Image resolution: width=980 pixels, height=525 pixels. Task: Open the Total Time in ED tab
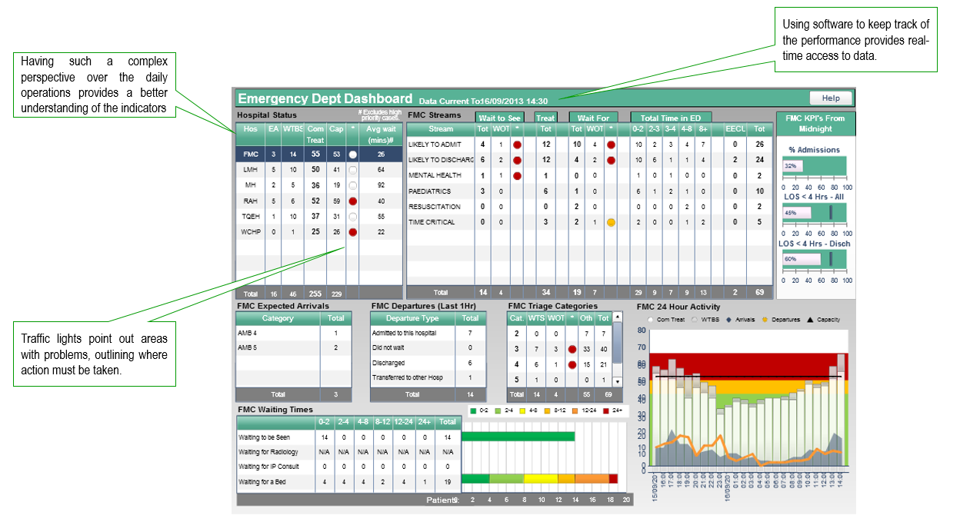point(671,118)
